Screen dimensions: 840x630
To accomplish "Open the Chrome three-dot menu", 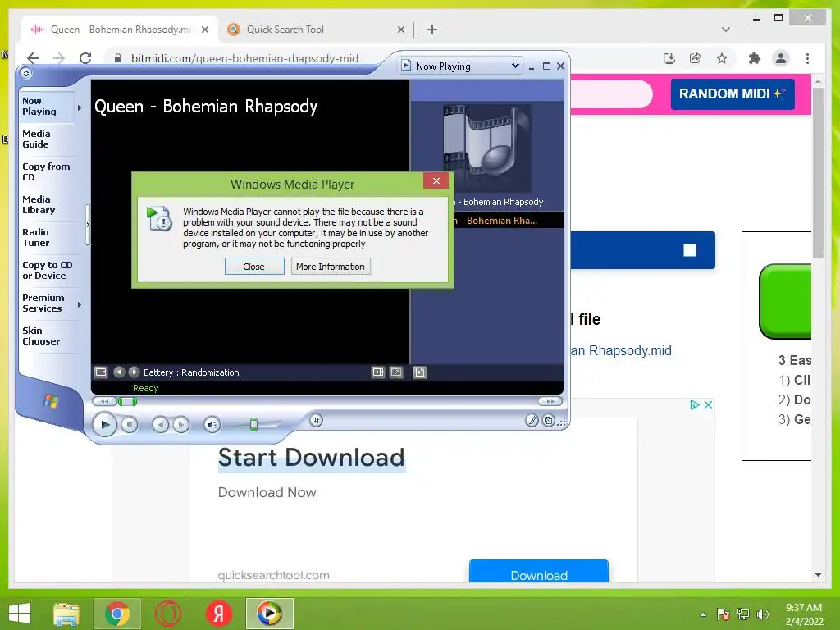I will click(x=807, y=58).
